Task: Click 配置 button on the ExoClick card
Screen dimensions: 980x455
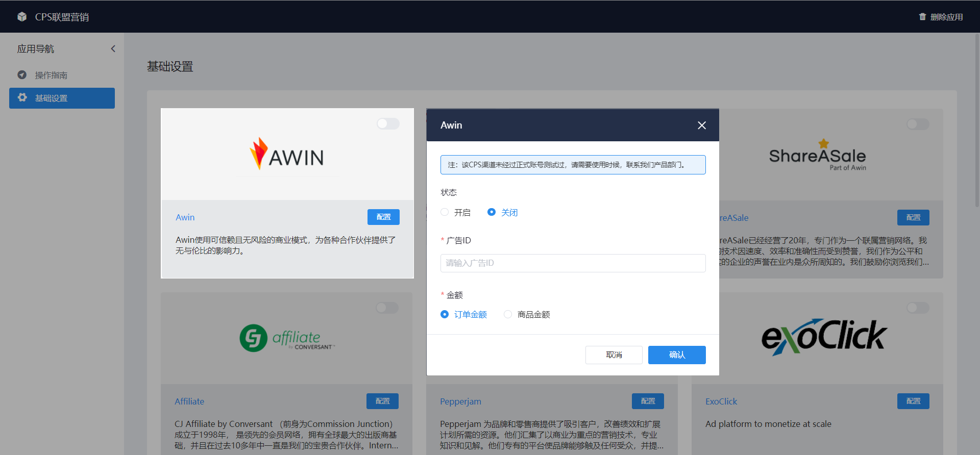Action: click(x=913, y=401)
